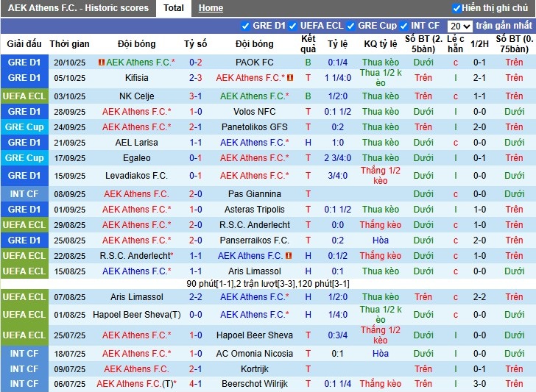This screenshot has width=536, height=392.
Task: Open R.S.C. Anderlecht away team on 29/08/25
Action: [x=255, y=225]
